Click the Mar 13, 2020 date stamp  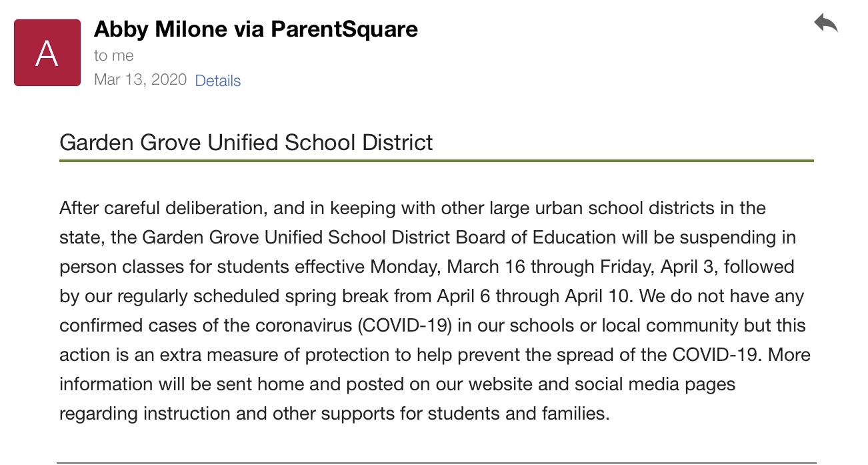(140, 79)
